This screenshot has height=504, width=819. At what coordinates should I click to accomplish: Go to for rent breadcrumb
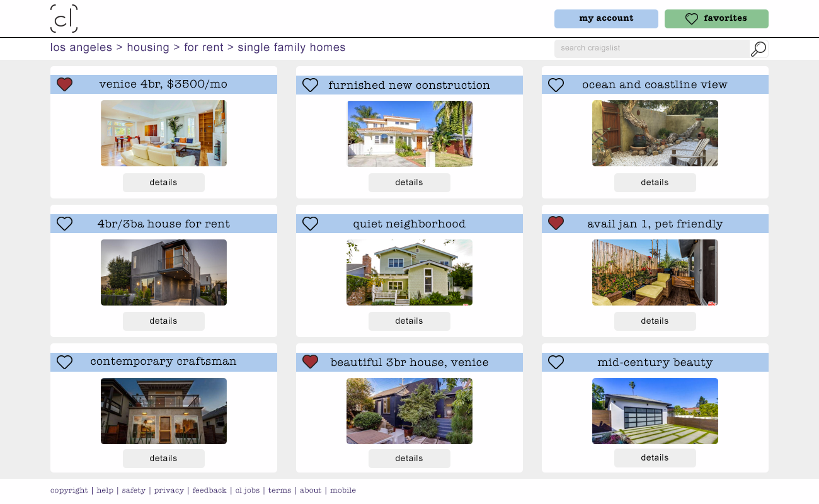203,48
